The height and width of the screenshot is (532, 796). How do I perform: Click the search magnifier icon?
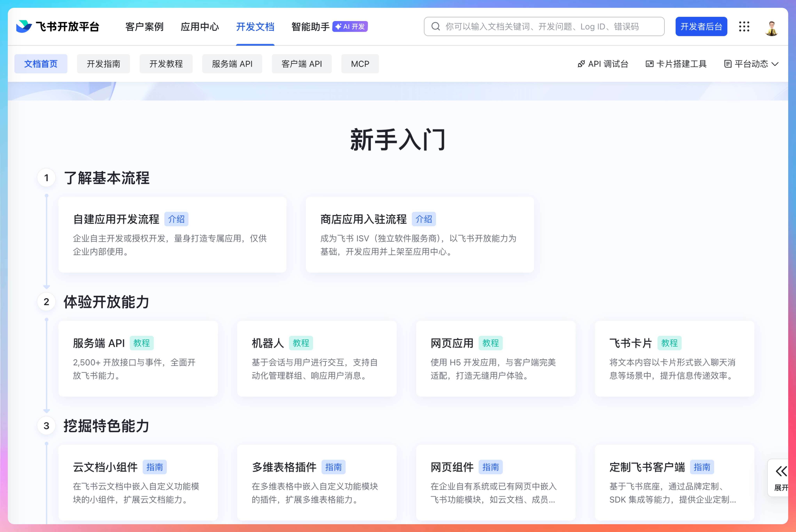(435, 27)
